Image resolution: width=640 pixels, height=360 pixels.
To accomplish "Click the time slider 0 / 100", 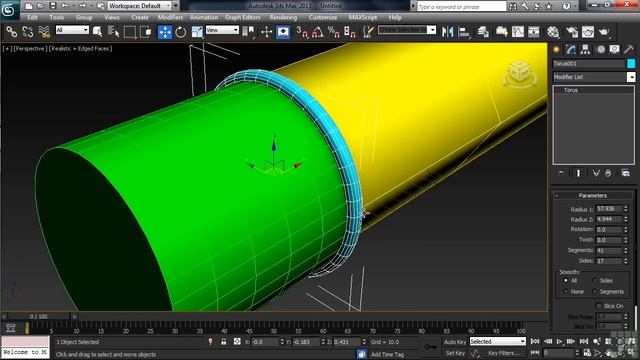I will 39,316.
